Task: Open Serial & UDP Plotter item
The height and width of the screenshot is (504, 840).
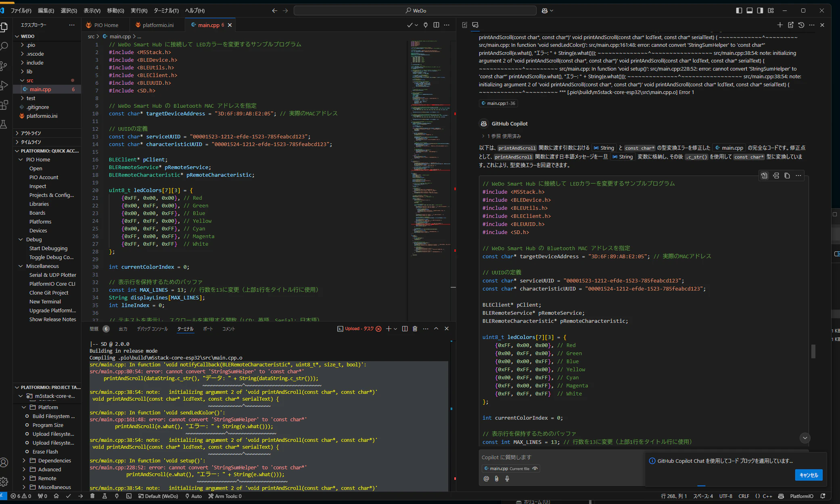Action: click(x=53, y=275)
